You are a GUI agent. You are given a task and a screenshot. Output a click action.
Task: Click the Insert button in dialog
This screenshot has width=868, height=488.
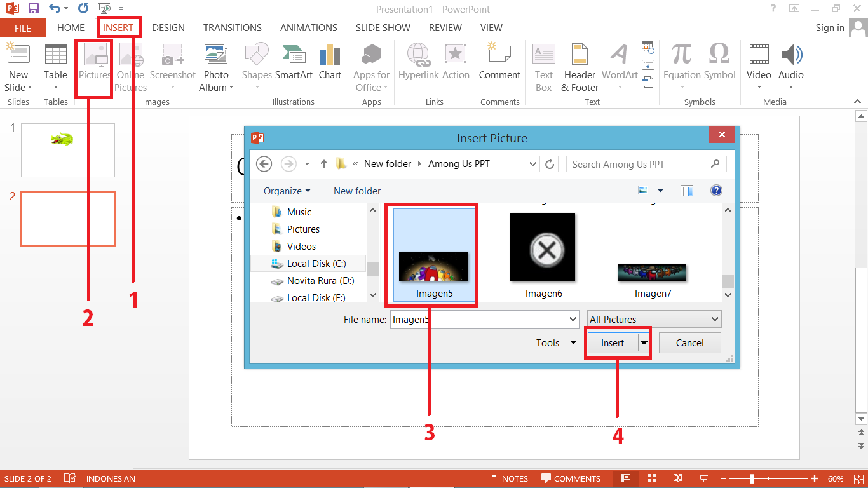coord(613,343)
